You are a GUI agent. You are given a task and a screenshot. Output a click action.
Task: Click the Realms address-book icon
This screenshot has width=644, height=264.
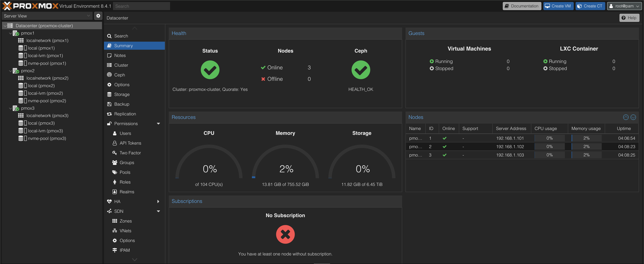click(115, 192)
